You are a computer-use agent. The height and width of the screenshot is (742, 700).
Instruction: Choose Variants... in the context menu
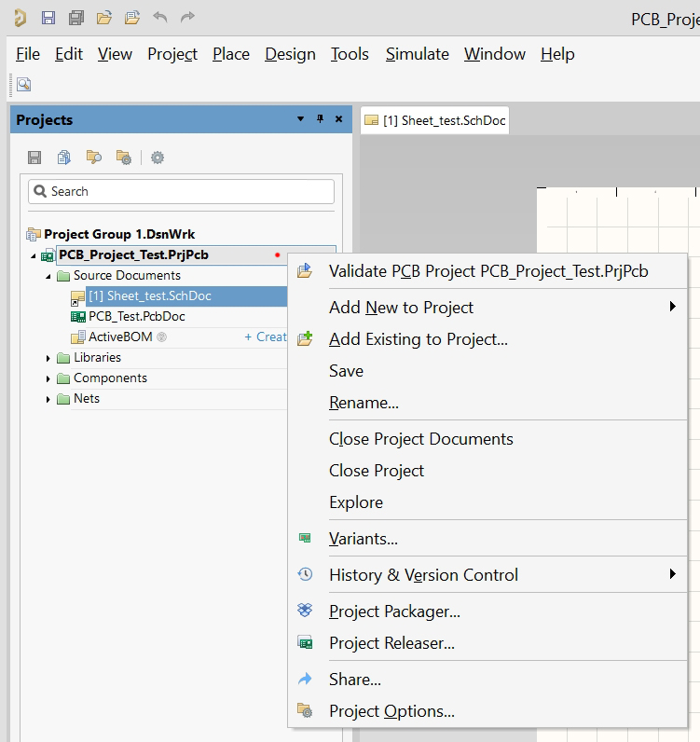487,539
